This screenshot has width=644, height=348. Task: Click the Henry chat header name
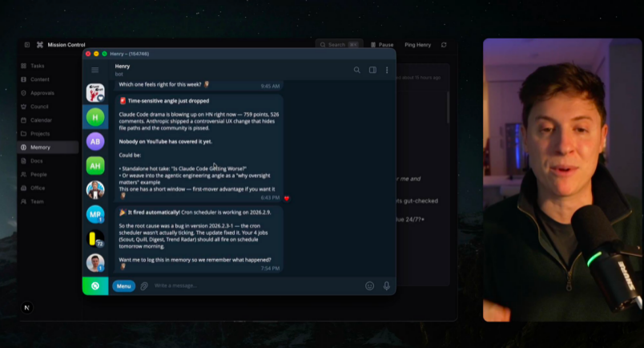[x=123, y=67]
